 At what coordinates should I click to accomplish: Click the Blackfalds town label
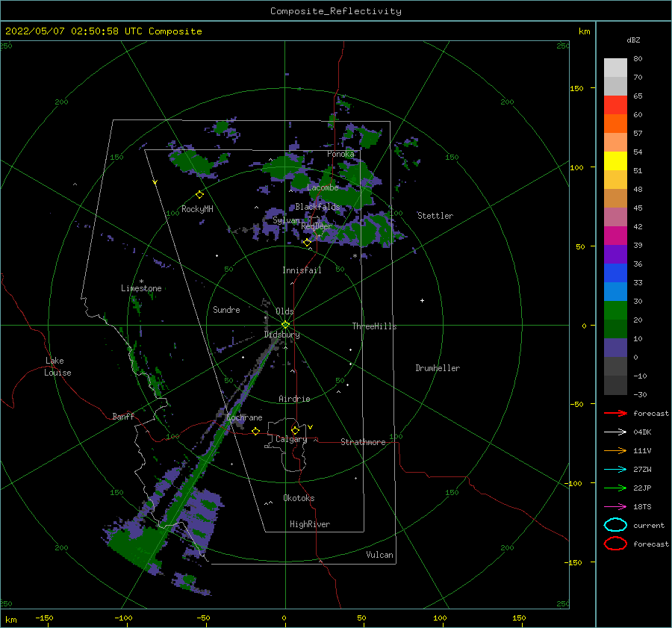click(x=317, y=207)
